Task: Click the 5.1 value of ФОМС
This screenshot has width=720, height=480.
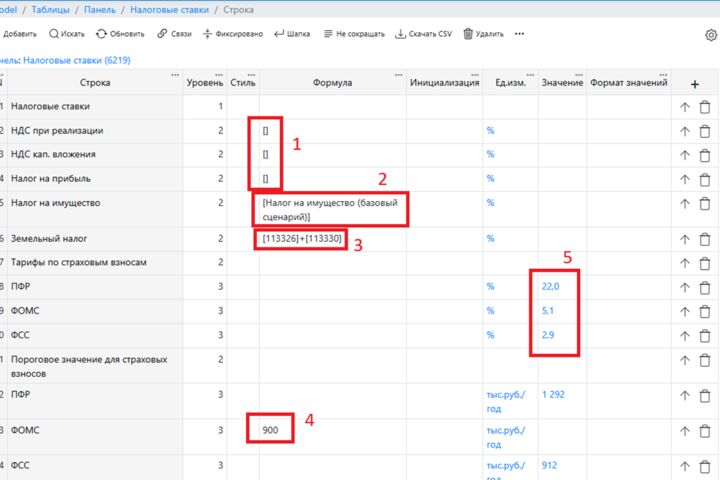Action: point(547,311)
